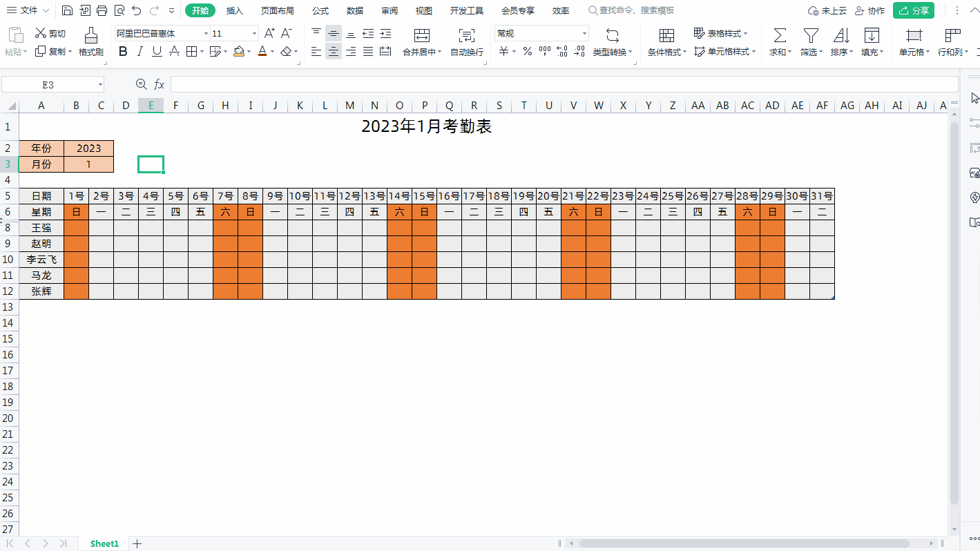The width and height of the screenshot is (980, 551).
Task: Click in the formula bar input
Action: 564,84
